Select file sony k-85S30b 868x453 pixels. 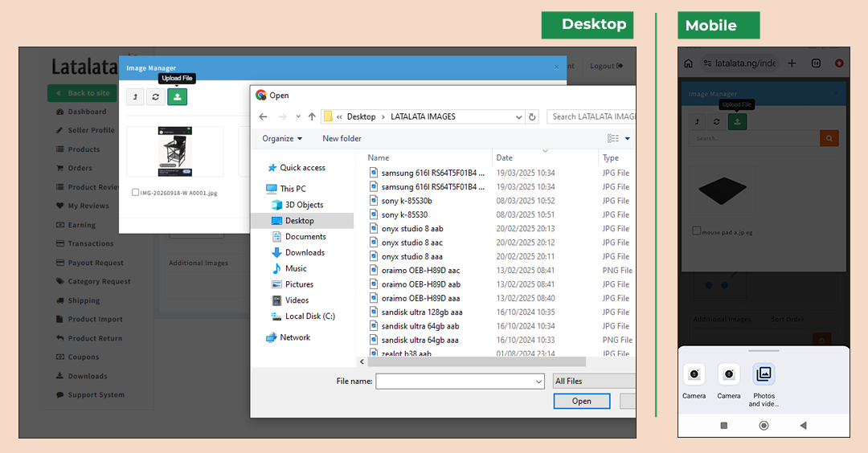click(407, 201)
